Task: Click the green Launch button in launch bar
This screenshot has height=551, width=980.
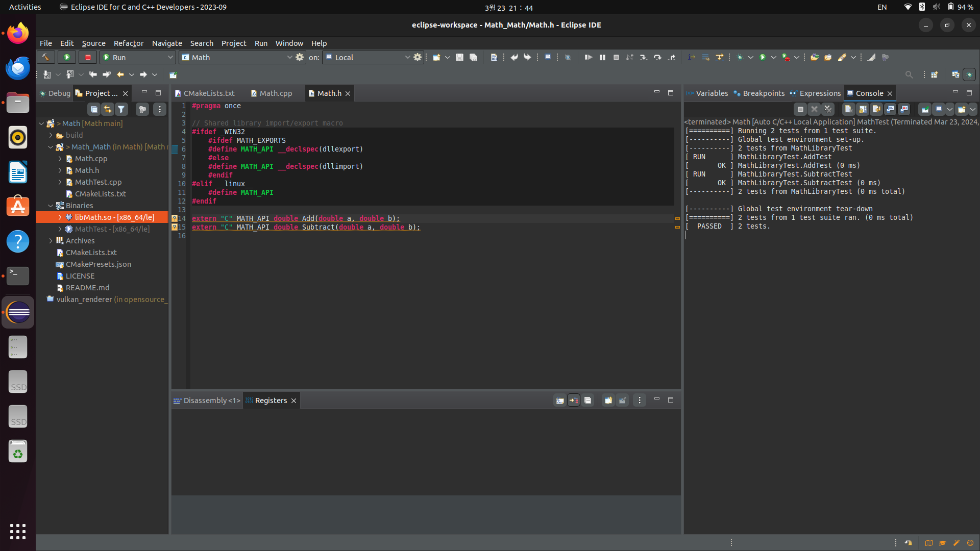Action: (x=67, y=57)
